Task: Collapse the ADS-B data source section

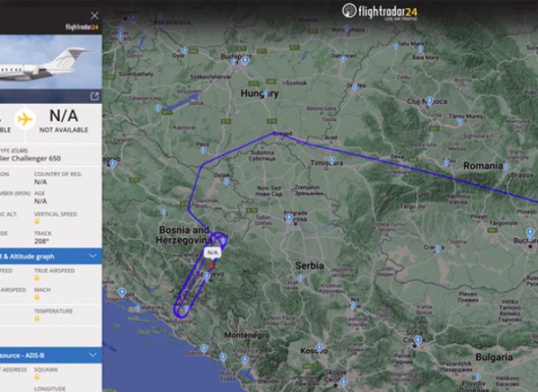Action: 92,355
